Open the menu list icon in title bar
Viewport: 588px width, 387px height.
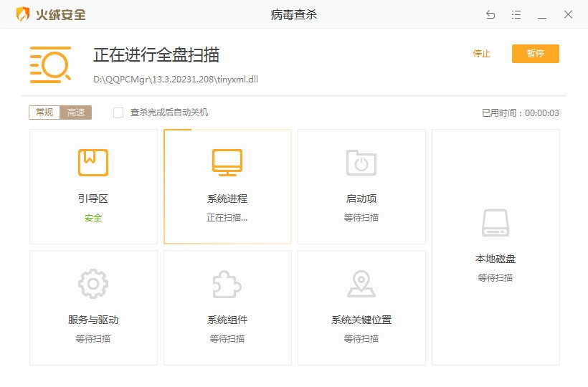[x=516, y=14]
